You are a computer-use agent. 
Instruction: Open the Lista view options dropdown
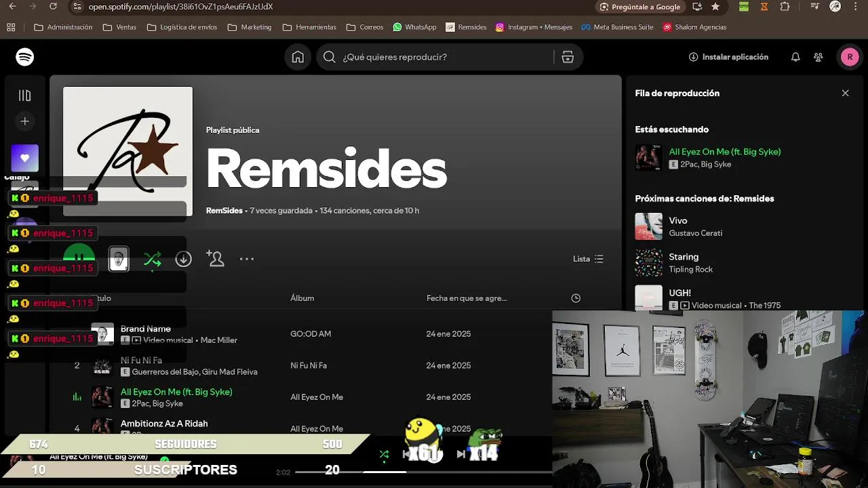[588, 259]
